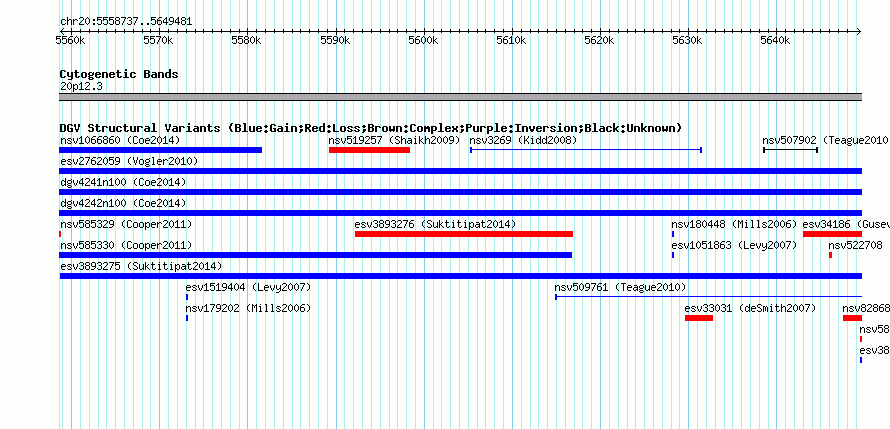This screenshot has width=890, height=429.
Task: Click the 5640k ruler tick label
Action: [x=775, y=41]
